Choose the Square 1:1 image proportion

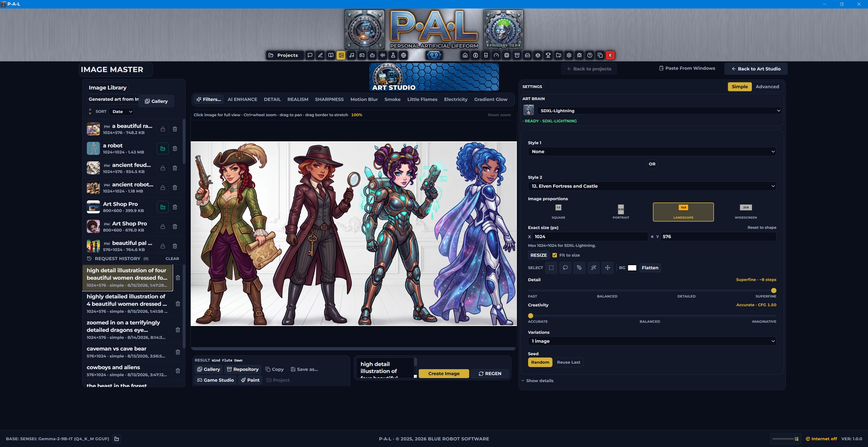[558, 212]
